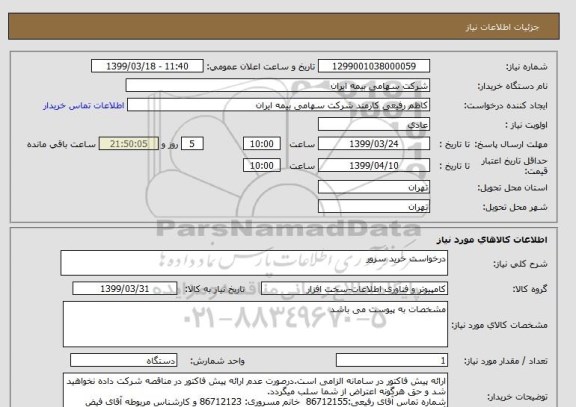Click the goods need date 1399/03/31
Viewport: 576px width, 407px height.
[125, 289]
